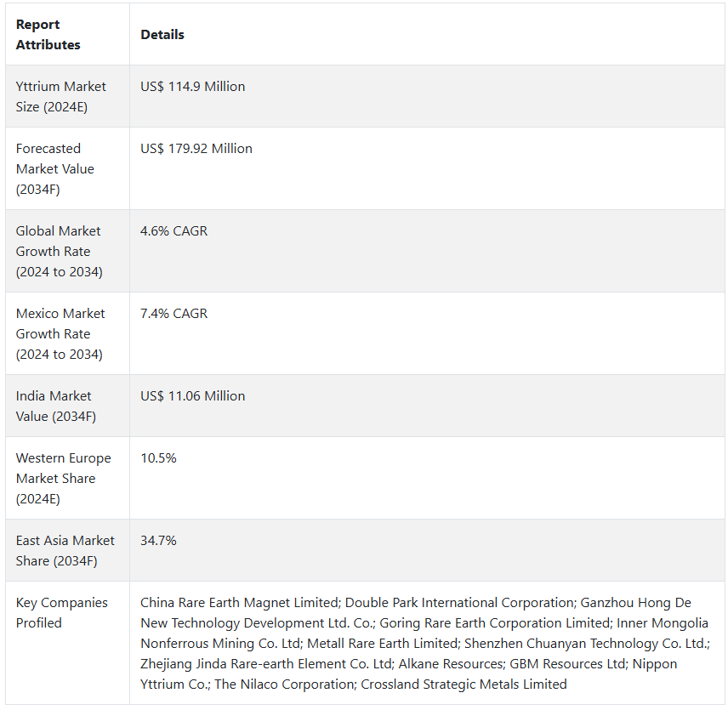
Task: Select the "Yttrium Market Size (2024E)" cell
Action: pos(61,97)
